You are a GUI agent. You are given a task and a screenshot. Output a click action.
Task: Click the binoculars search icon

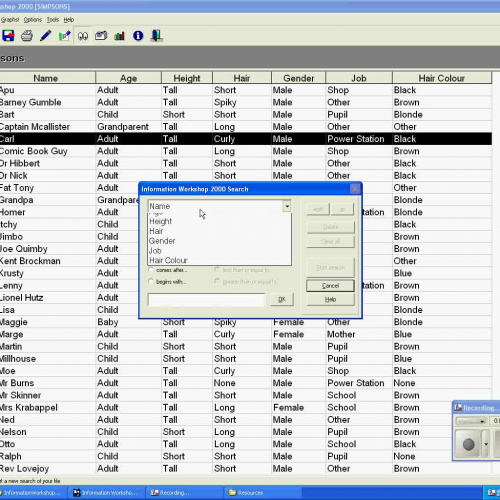83,36
